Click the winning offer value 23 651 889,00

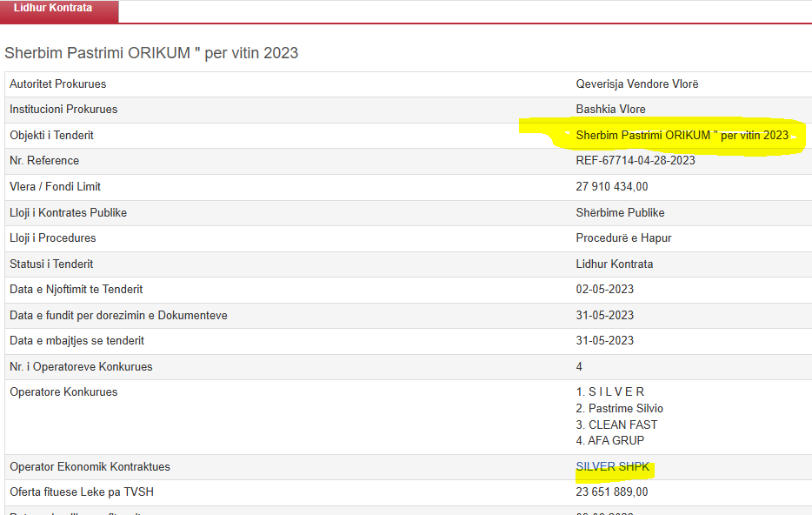pos(612,492)
